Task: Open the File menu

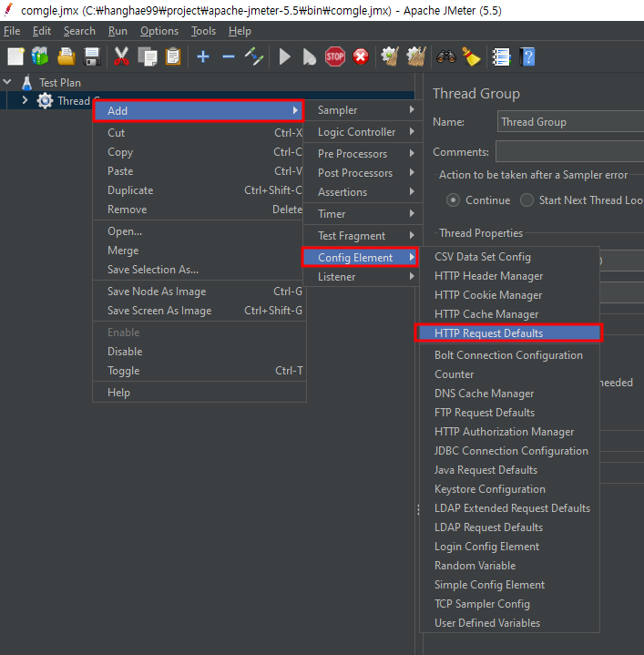Action: pos(12,31)
